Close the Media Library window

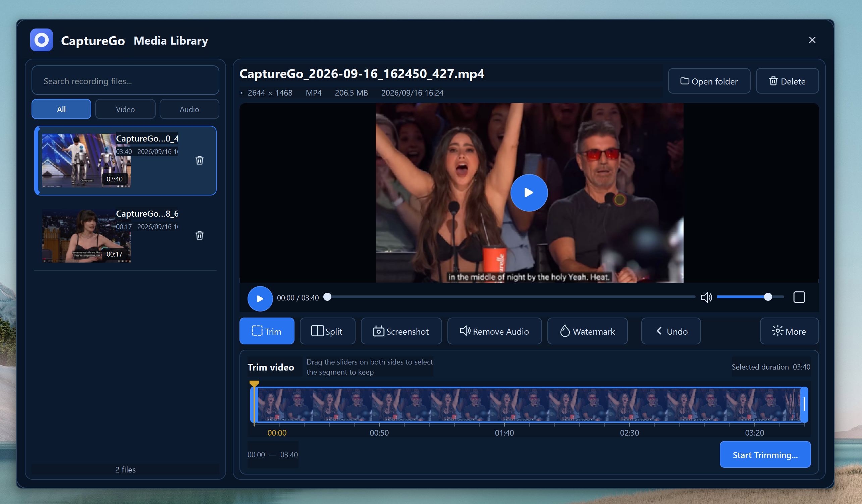(x=812, y=40)
